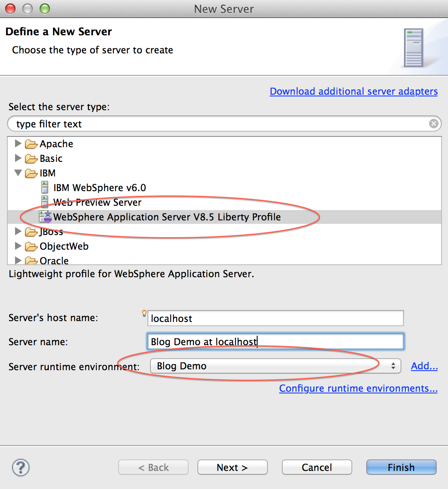Screen dimensions: 448x489
Task: Click the Basic folder icon
Action: coord(31,159)
